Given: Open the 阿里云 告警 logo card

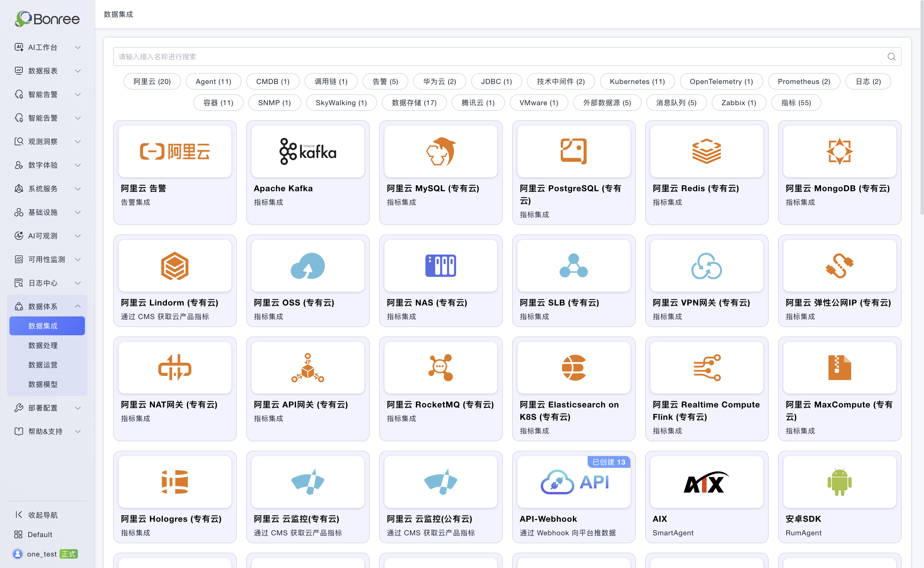Looking at the screenshot, I should point(175,151).
